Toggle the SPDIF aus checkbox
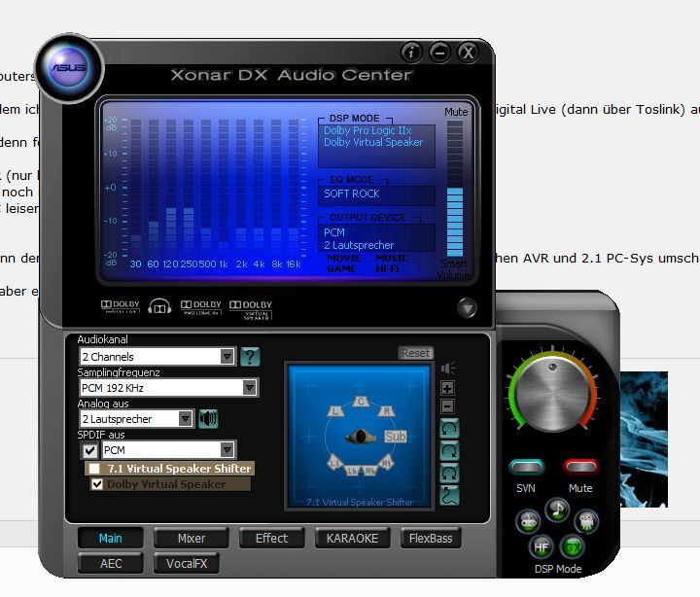The image size is (700, 597). 89,450
